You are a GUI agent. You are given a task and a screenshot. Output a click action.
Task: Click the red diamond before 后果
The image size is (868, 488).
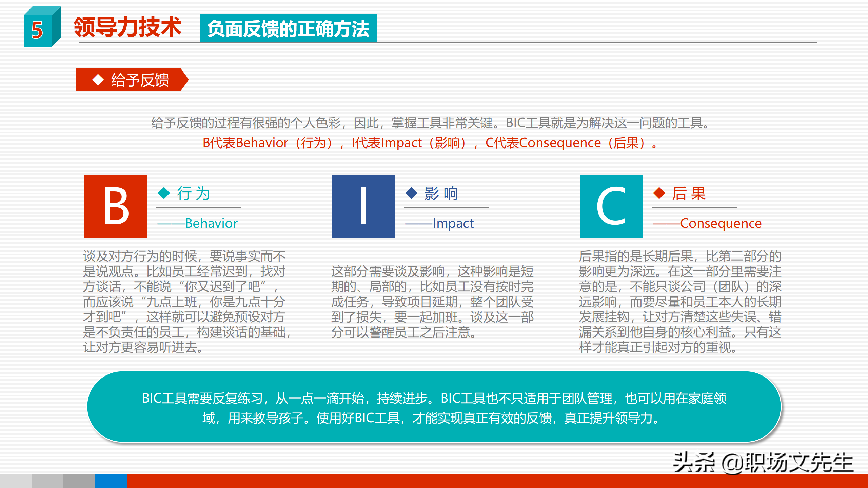click(660, 193)
